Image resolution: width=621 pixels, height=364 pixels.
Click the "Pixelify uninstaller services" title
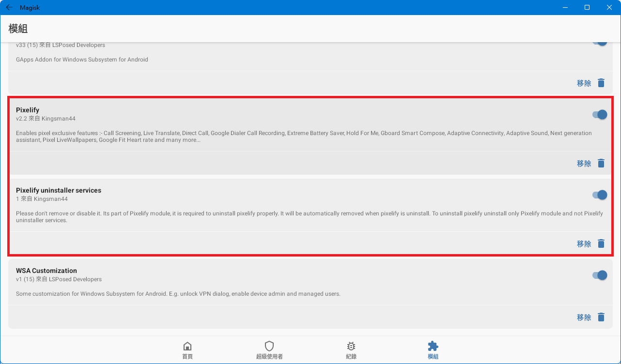[x=59, y=190]
